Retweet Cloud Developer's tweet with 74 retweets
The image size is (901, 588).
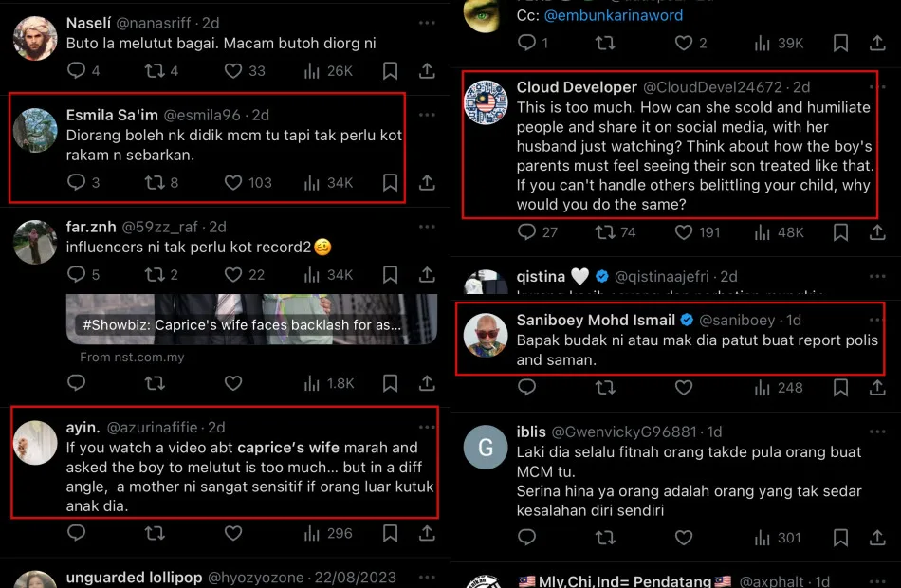605,232
